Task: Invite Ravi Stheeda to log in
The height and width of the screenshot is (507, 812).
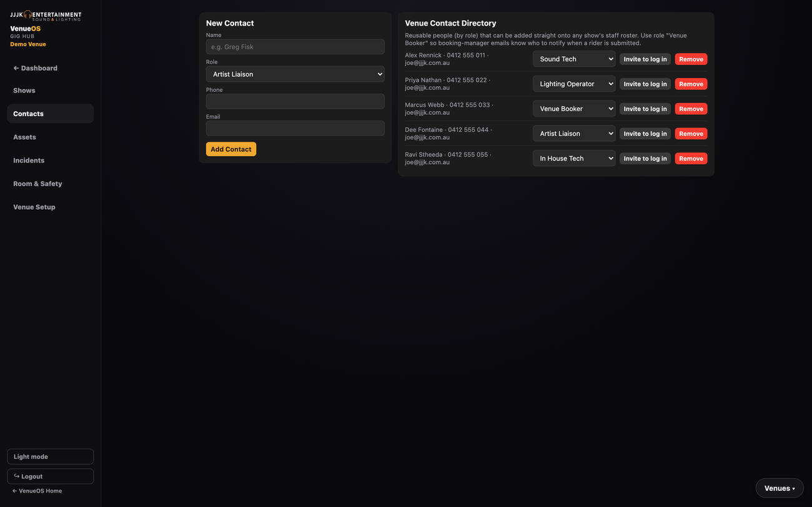Action: click(x=645, y=159)
